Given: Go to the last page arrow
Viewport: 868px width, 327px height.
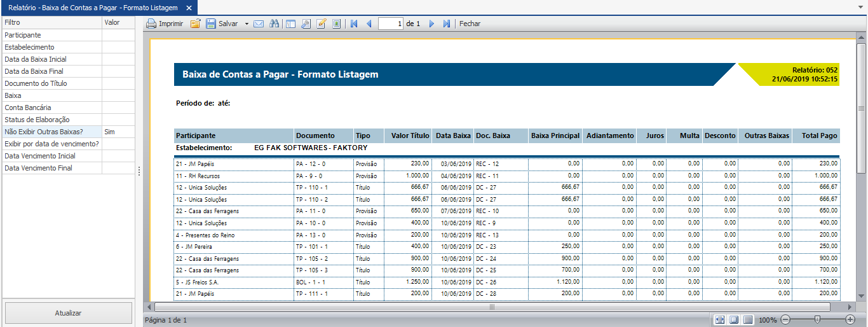Looking at the screenshot, I should [x=447, y=24].
